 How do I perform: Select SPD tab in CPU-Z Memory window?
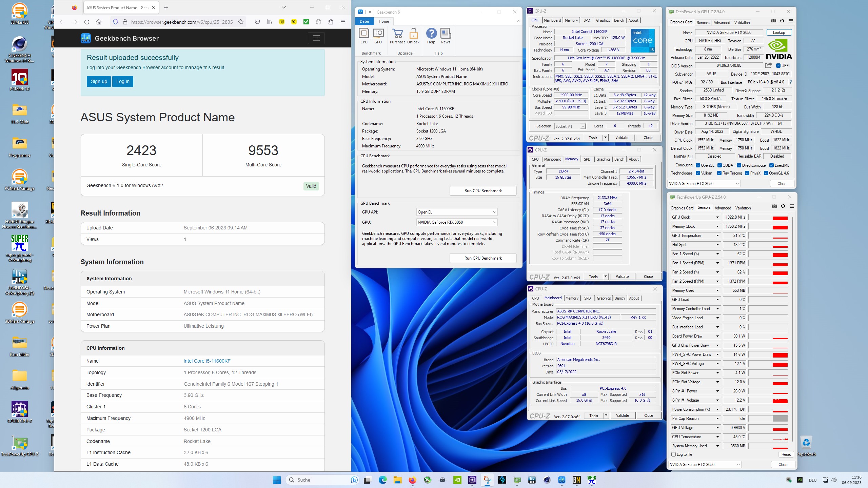click(587, 159)
